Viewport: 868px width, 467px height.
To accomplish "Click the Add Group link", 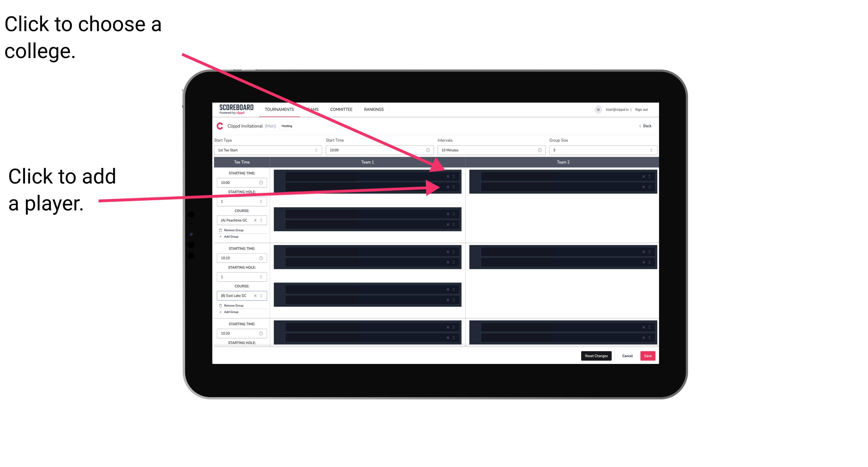I will coord(231,238).
